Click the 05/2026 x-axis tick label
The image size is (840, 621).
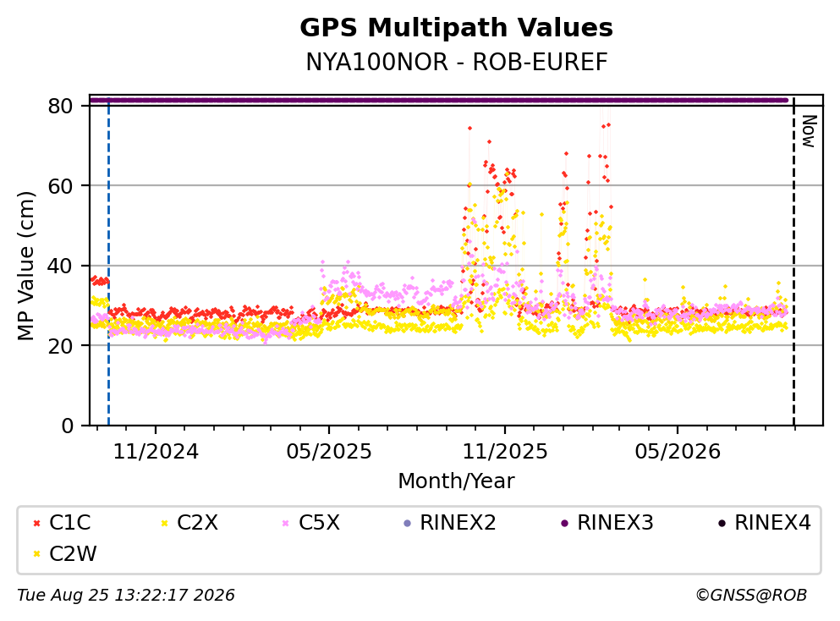pos(678,452)
